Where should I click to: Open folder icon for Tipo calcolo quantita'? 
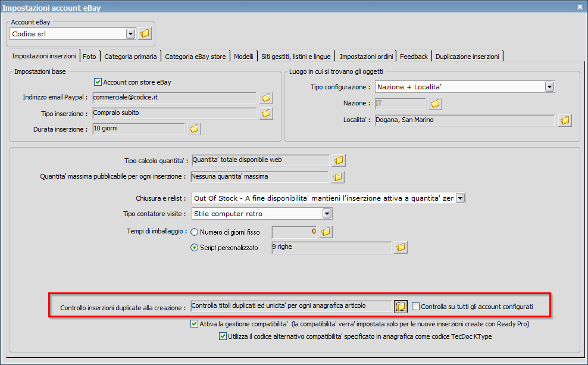[x=339, y=160]
